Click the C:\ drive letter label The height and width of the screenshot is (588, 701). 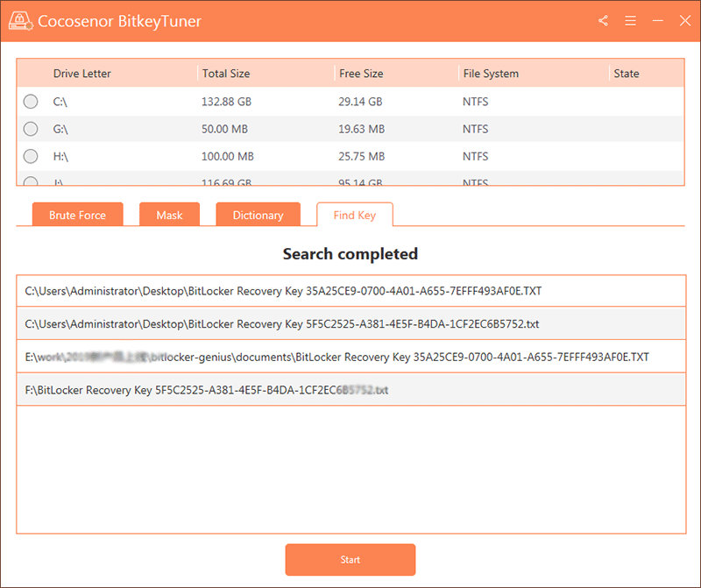tap(60, 102)
